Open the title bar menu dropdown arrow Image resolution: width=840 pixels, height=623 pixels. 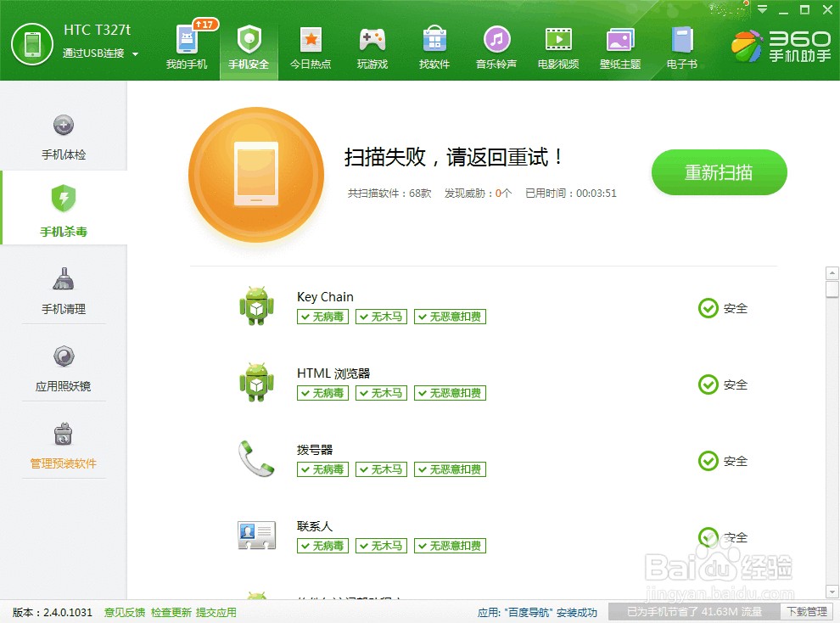762,9
